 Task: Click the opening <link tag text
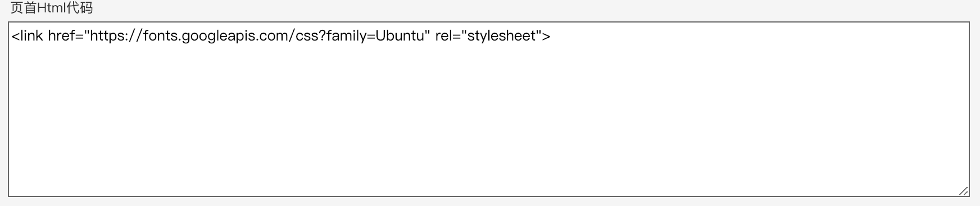27,36
